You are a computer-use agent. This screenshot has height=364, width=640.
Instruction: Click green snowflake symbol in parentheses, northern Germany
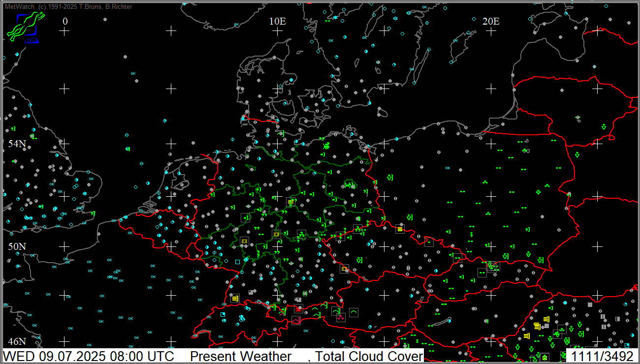[x=326, y=146]
